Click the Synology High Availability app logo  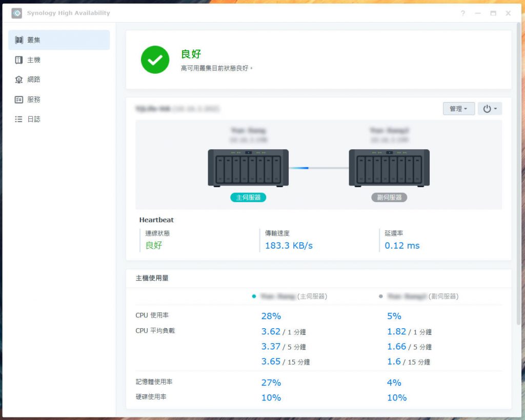[x=17, y=13]
